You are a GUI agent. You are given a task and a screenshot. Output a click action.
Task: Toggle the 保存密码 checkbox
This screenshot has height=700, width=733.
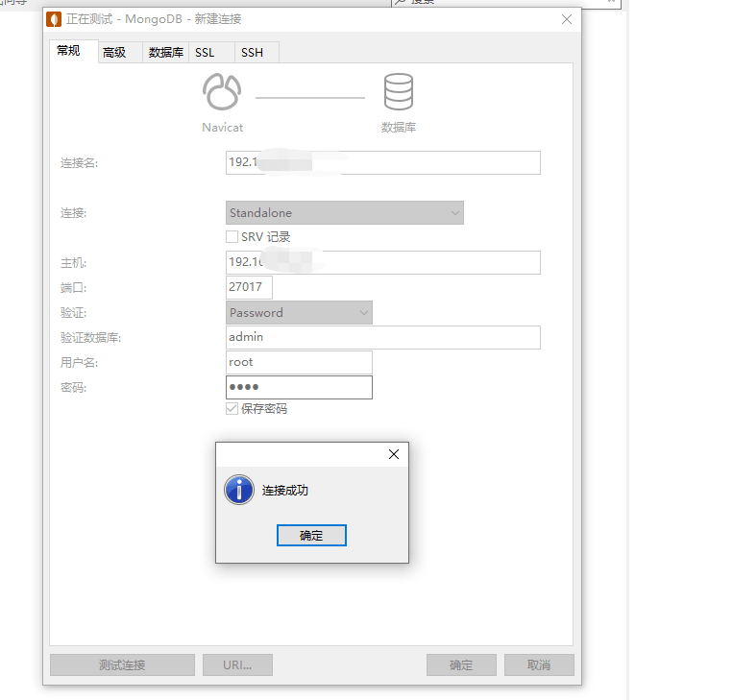[x=232, y=408]
